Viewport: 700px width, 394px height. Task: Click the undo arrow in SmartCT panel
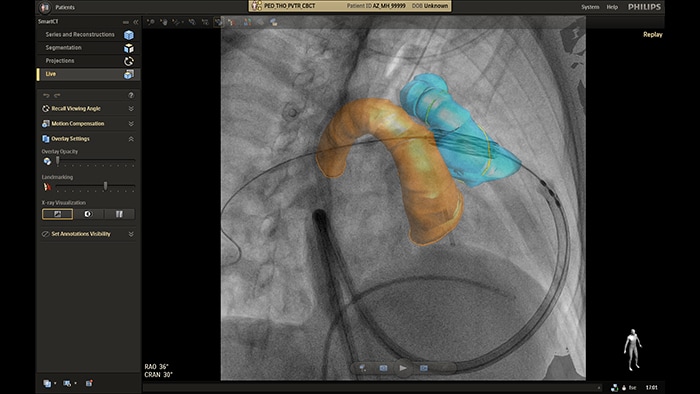point(46,95)
